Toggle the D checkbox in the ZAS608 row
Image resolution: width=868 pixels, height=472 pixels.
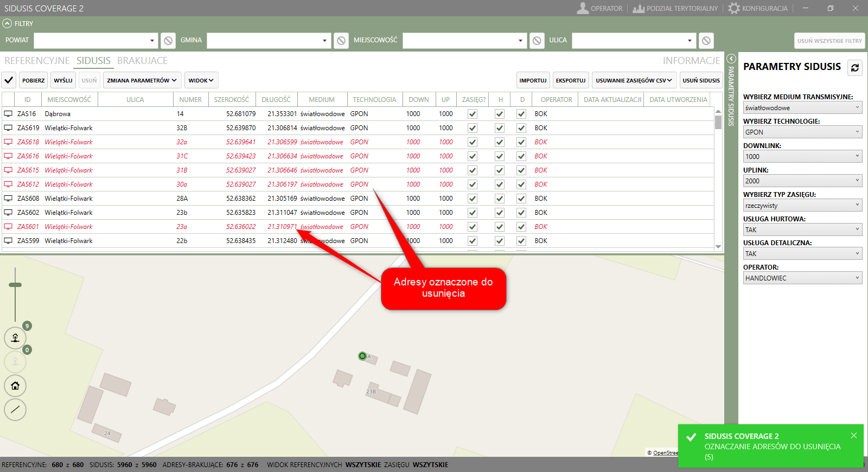[x=521, y=199]
